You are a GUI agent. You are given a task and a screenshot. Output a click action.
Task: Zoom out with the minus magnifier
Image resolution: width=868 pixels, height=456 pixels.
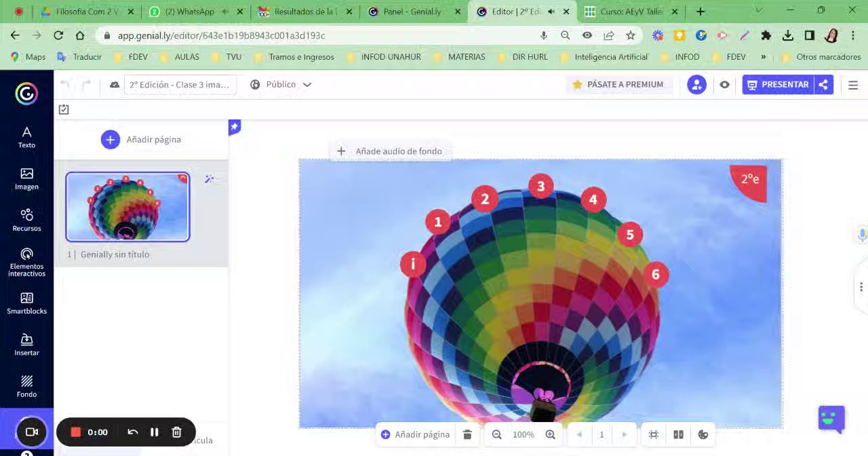pos(496,434)
